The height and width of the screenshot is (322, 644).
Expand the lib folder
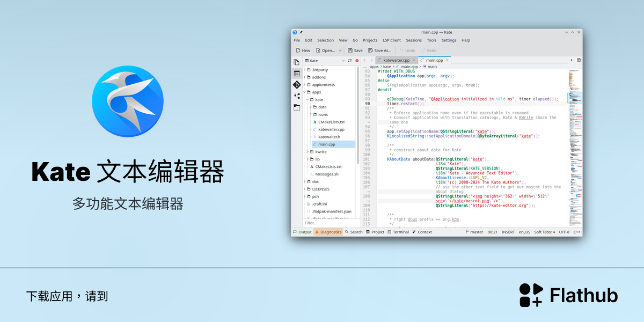click(308, 159)
